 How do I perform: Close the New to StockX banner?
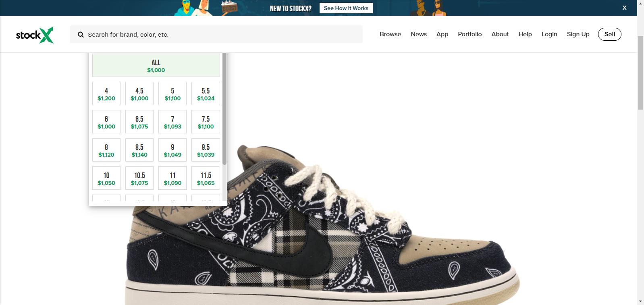tap(624, 8)
